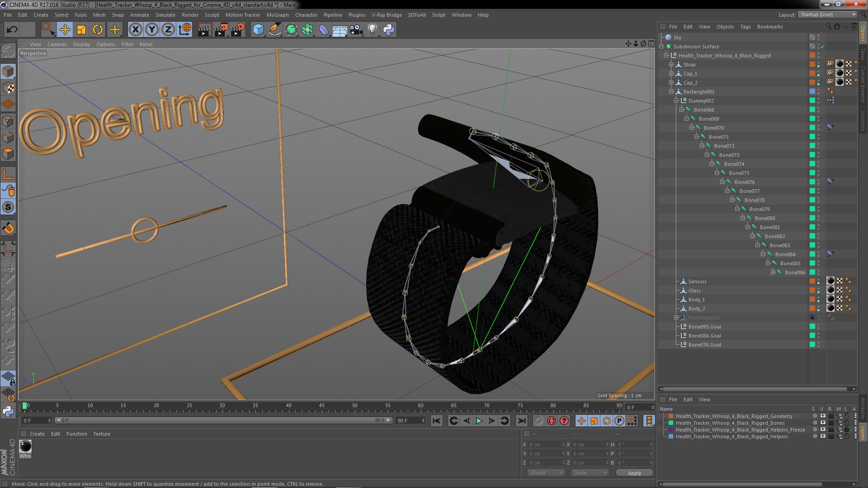This screenshot has width=868, height=488.
Task: Select the Who material thumbnail
Action: 25,446
